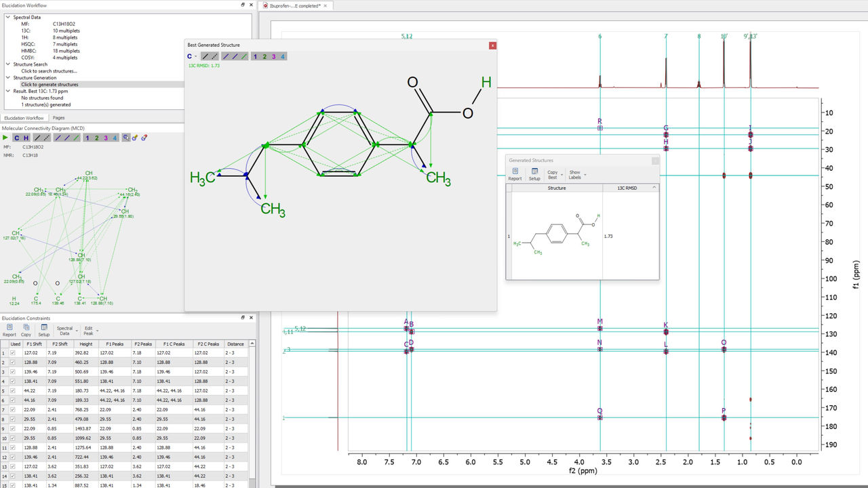
Task: Select the Elucidation Workflow tab
Action: pyautogui.click(x=24, y=118)
